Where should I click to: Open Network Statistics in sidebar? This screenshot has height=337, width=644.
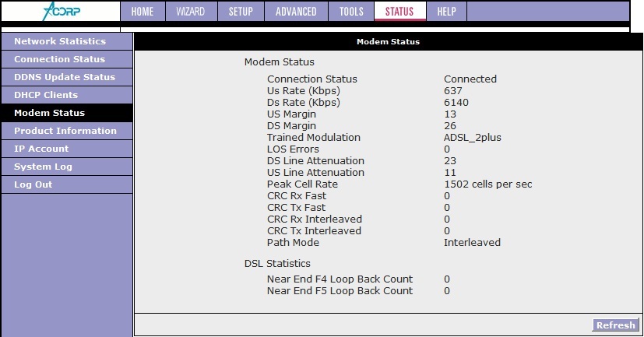tap(66, 41)
